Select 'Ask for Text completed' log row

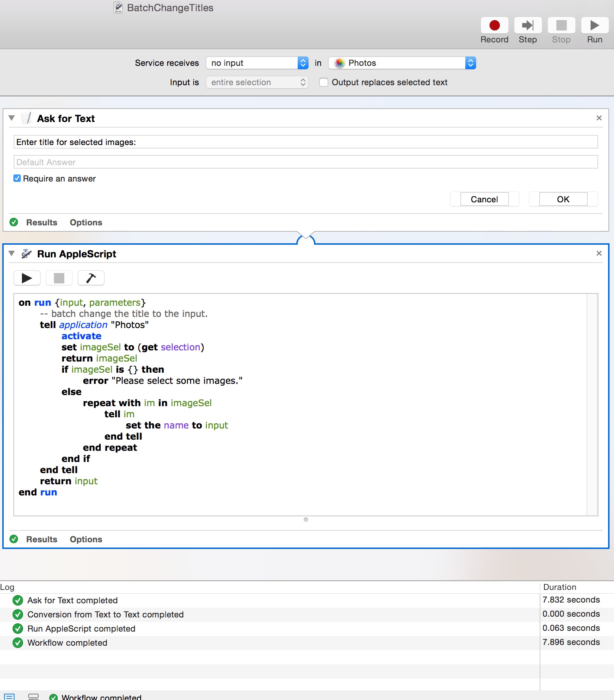(269, 600)
